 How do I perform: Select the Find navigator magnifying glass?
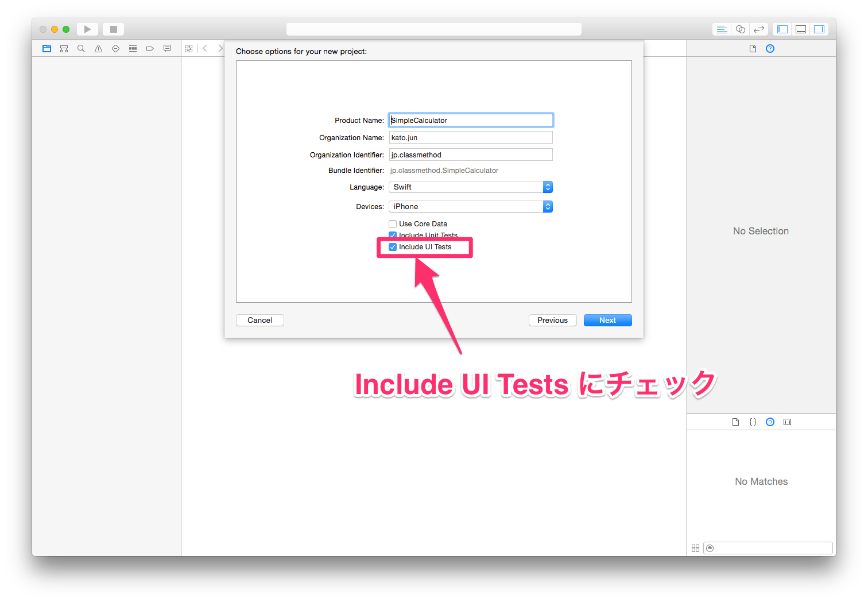tap(81, 48)
